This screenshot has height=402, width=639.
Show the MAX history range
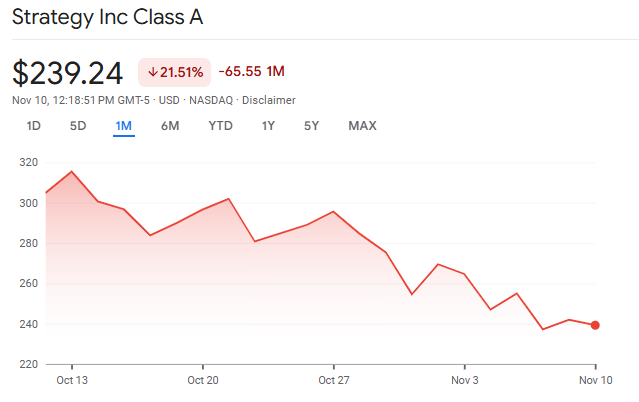362,126
